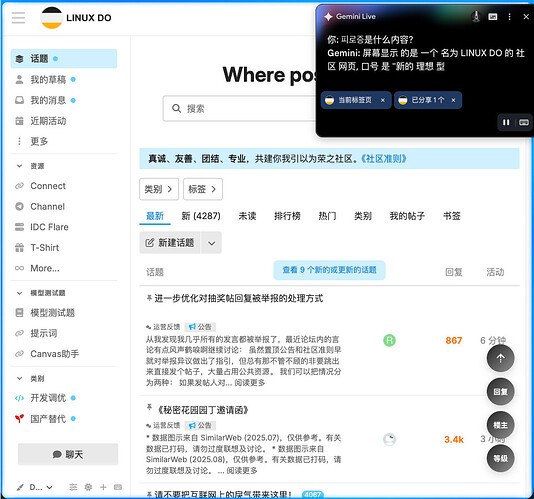Click the LINUX DO logo
This screenshot has width=534, height=499.
(76, 18)
